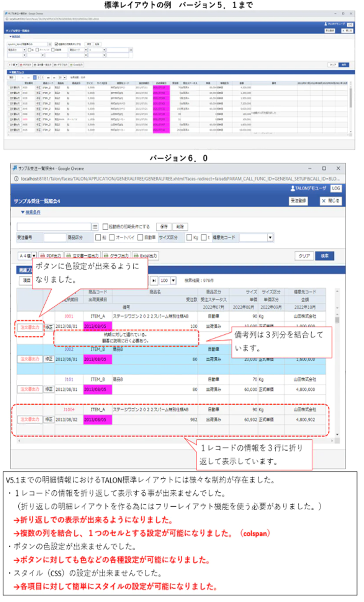
Task: Check the Kg size category checkbox
Action: tap(189, 238)
